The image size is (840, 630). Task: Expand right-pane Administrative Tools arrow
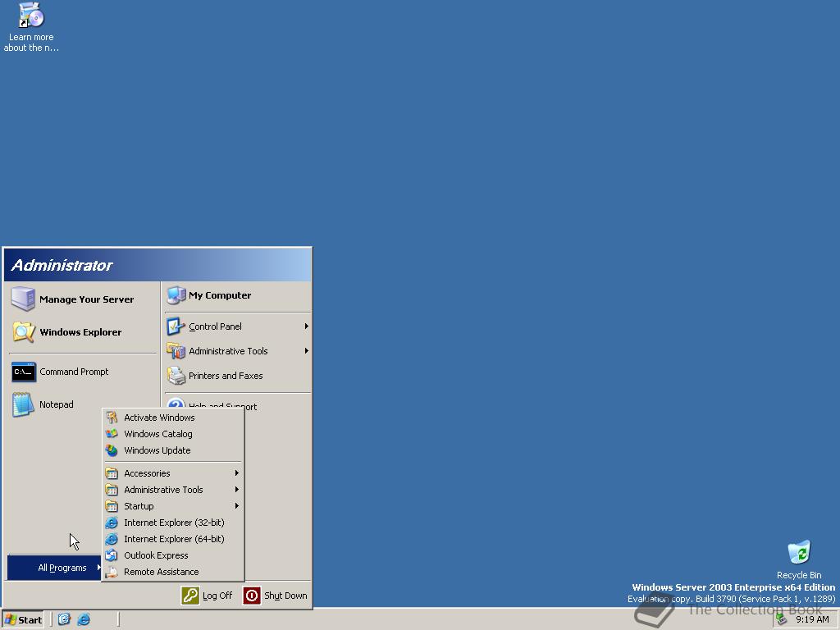307,351
